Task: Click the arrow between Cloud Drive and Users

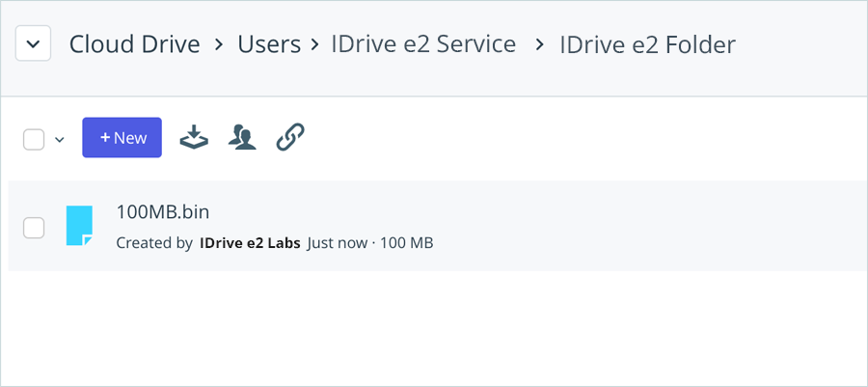Action: click(219, 45)
